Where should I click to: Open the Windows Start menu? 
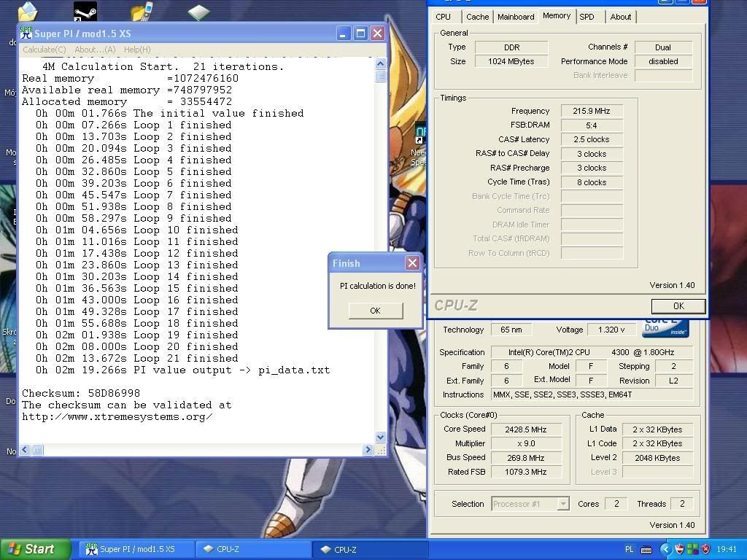click(35, 549)
